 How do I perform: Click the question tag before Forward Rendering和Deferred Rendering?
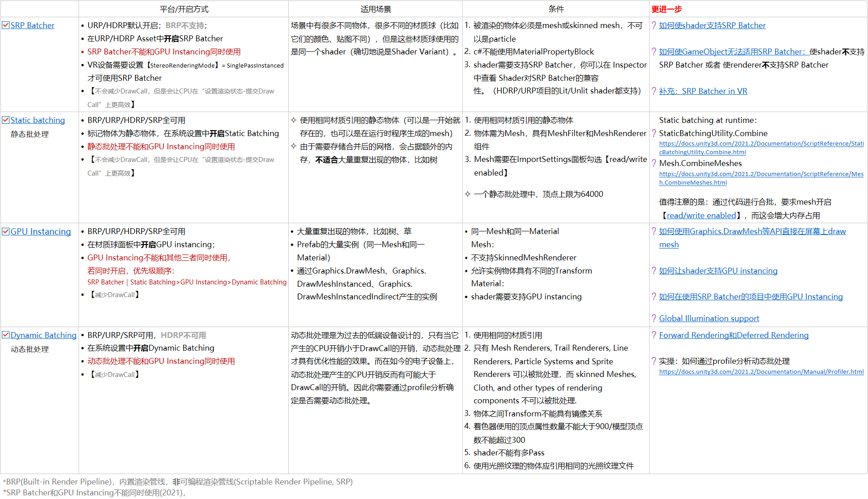[x=654, y=335]
